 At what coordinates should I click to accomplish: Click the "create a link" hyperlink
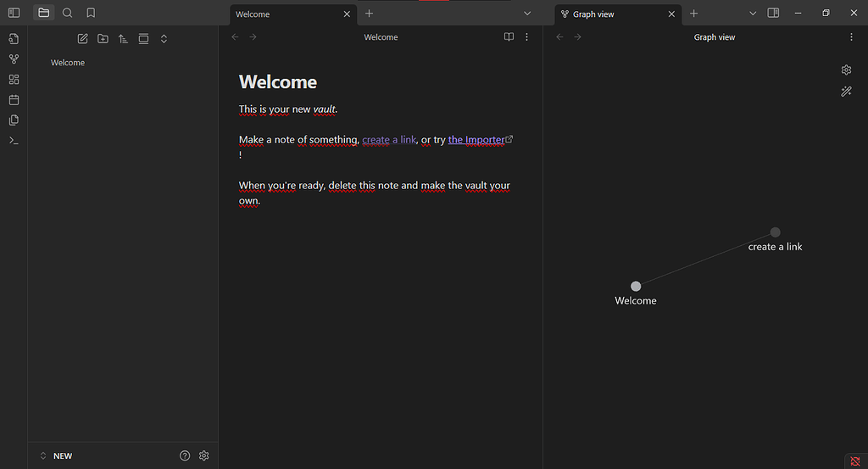(x=389, y=140)
